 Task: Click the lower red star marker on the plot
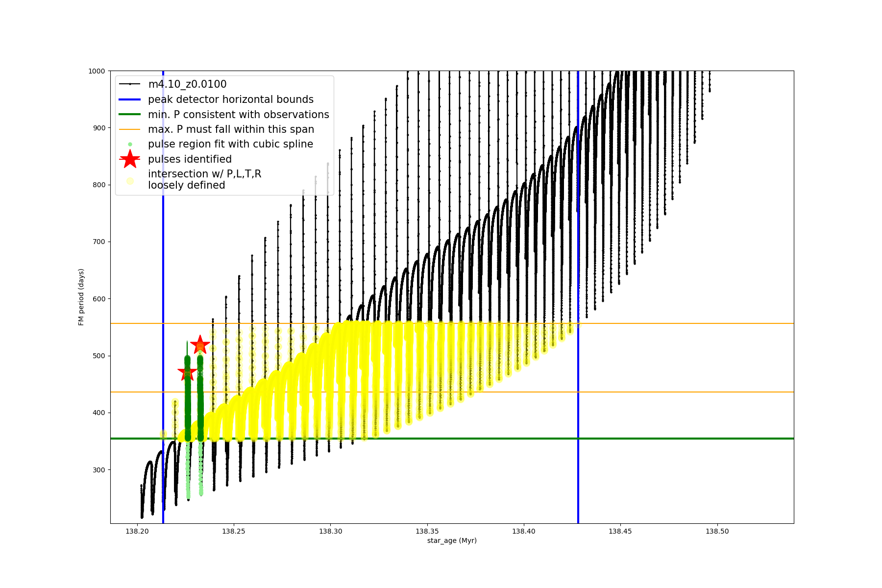[x=187, y=373]
